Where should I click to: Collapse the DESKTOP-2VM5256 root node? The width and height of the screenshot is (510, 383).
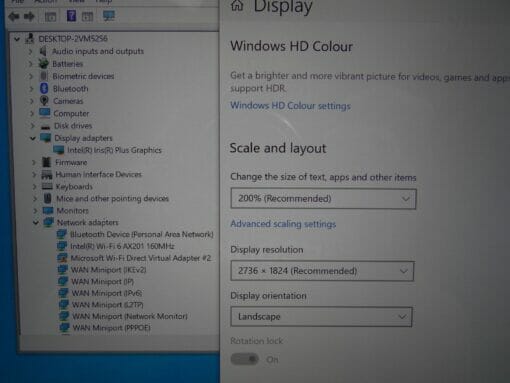coord(17,39)
